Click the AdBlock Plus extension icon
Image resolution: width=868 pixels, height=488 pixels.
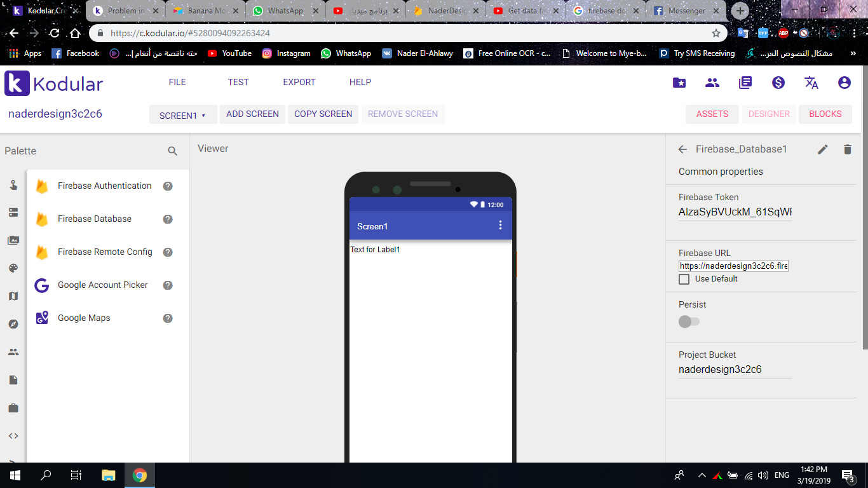click(x=783, y=33)
